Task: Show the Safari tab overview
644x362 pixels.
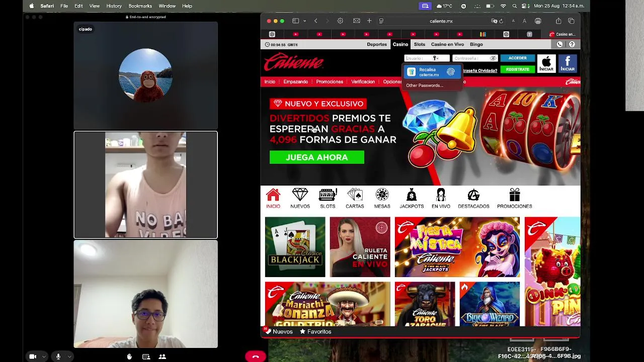Action: pos(571,21)
